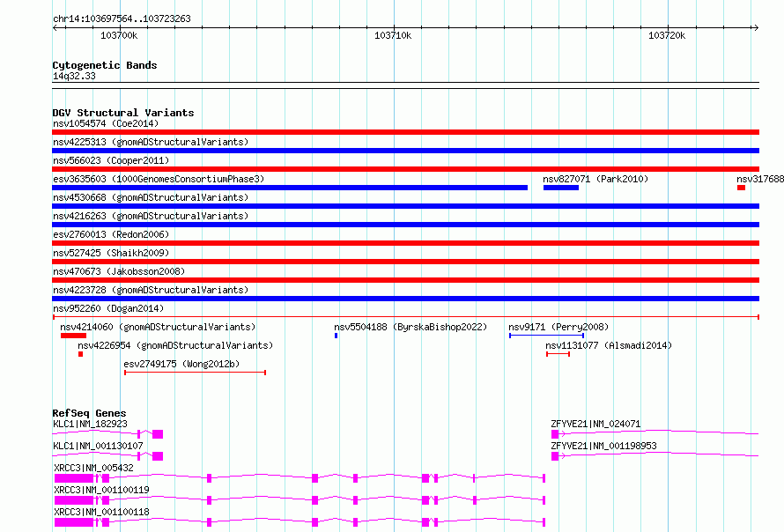The image size is (784, 532).
Task: Open XRCC3|NM_001100118 transcript label
Action: coord(101,512)
